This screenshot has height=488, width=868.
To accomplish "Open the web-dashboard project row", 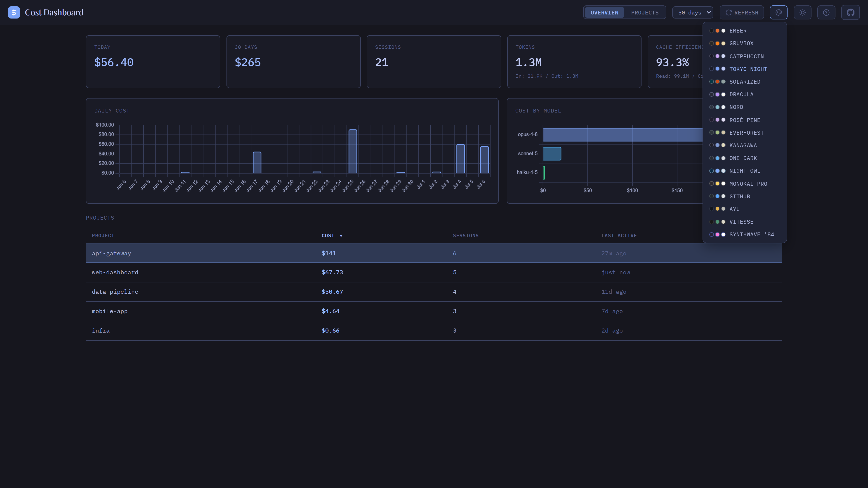I will (434, 272).
